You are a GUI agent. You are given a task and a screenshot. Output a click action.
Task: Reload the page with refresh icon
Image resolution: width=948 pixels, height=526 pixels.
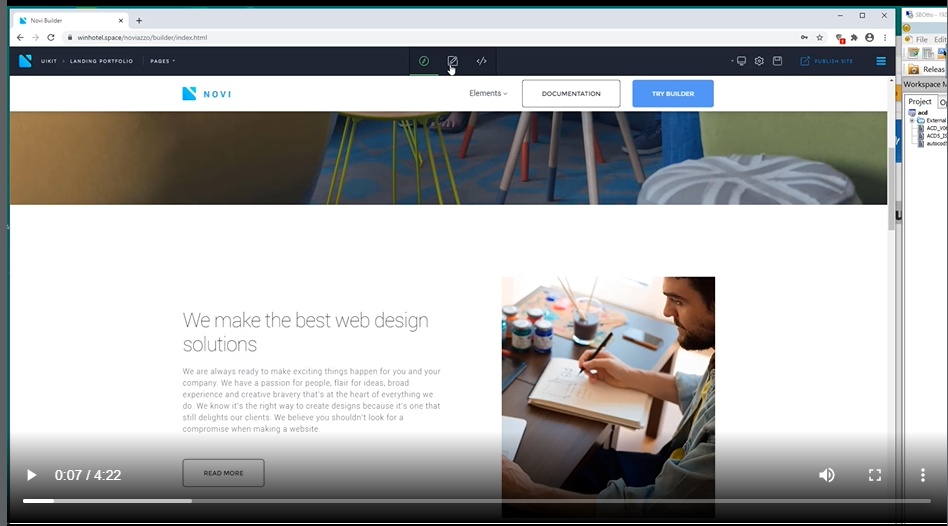pos(51,37)
